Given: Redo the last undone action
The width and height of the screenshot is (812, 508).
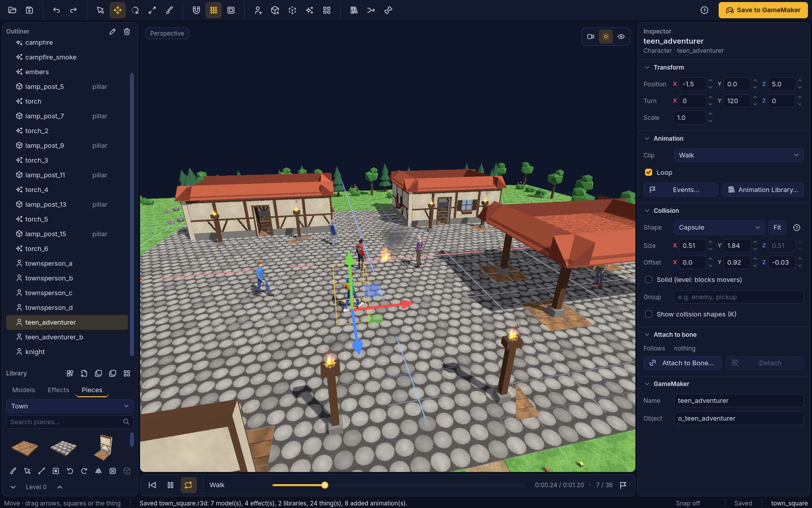Looking at the screenshot, I should 74,10.
